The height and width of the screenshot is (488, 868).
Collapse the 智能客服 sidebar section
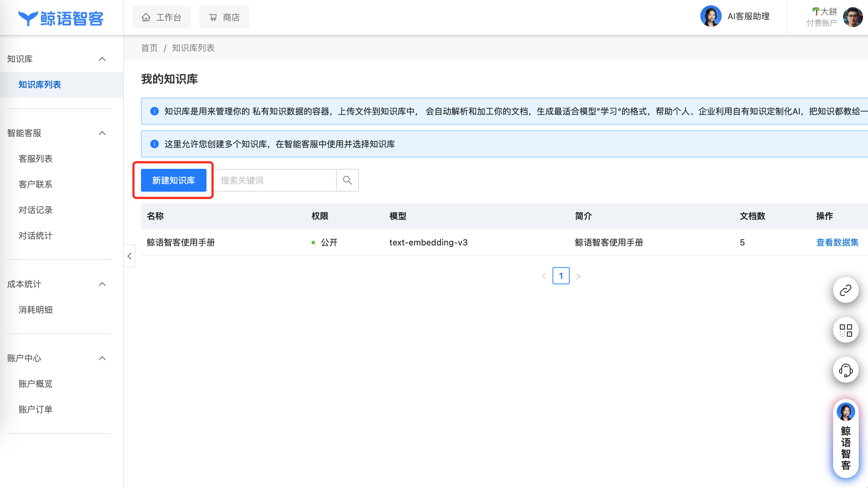(102, 133)
